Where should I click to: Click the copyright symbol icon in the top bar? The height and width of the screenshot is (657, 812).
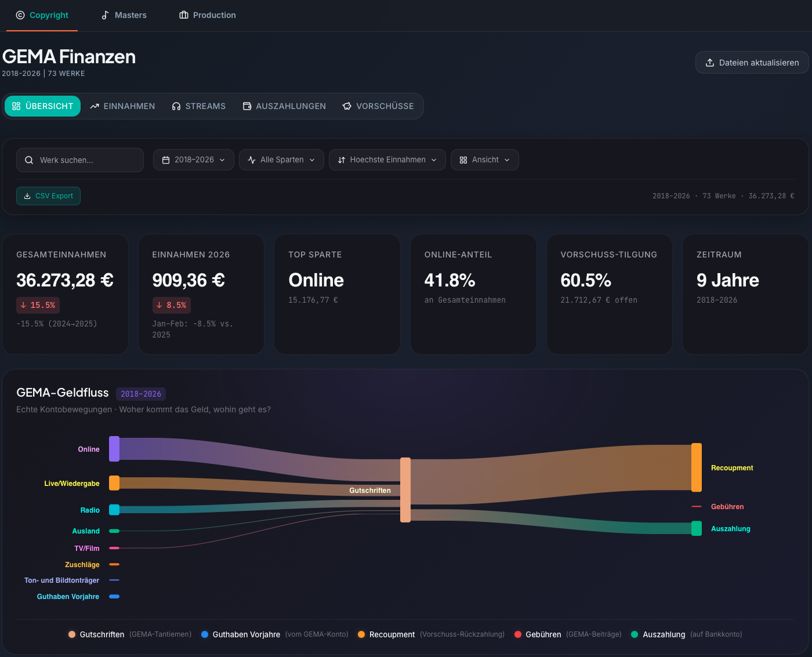[19, 15]
